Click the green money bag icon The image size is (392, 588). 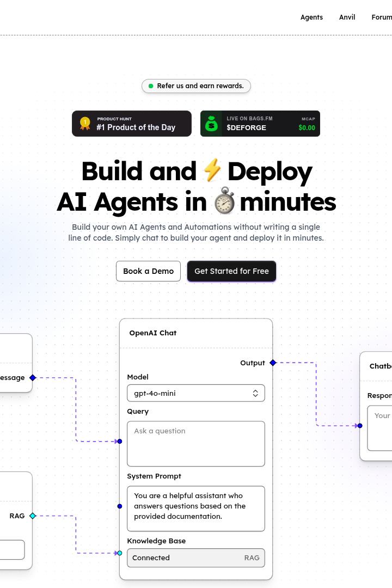point(211,124)
